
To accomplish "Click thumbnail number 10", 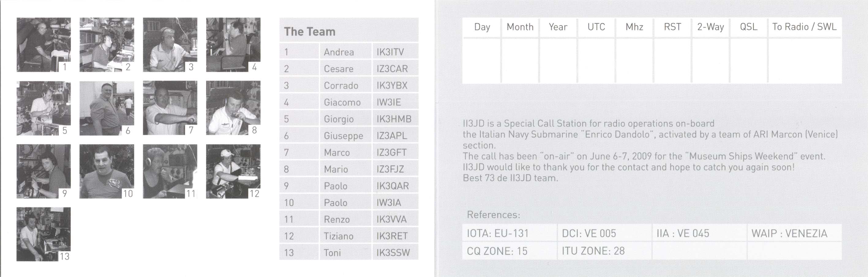I will 107,171.
